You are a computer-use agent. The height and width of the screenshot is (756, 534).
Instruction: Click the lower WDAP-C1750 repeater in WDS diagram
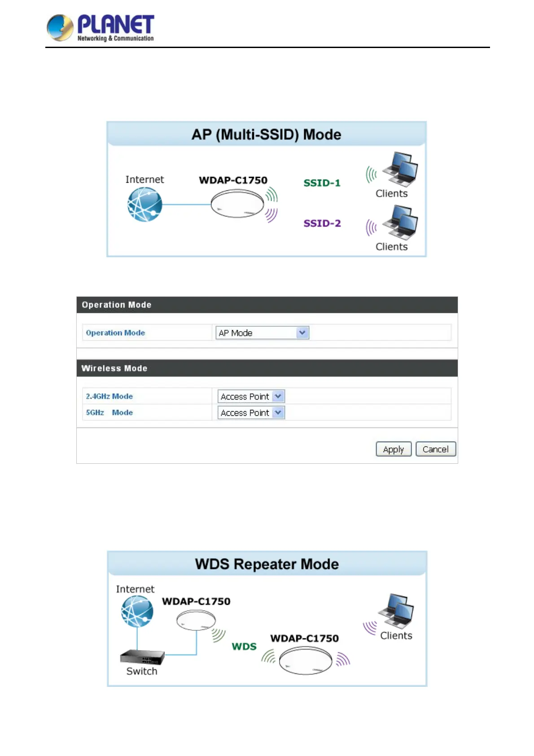[x=306, y=661]
